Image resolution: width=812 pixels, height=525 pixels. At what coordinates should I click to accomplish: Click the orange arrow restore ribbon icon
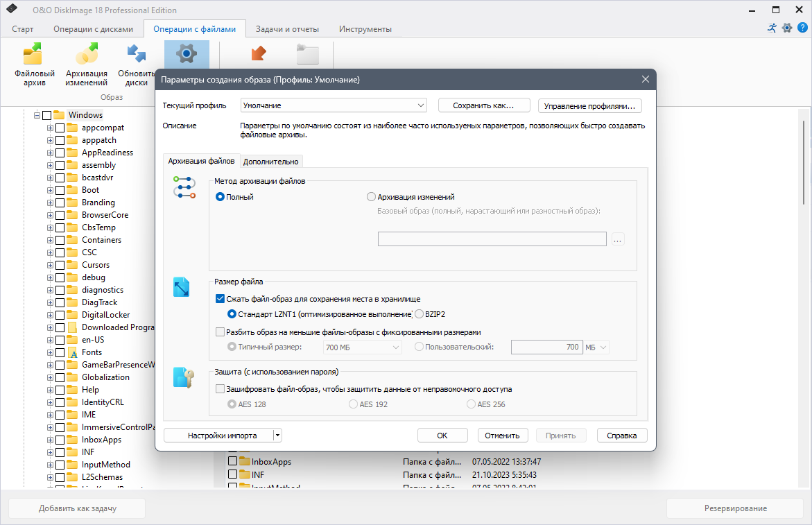pos(258,53)
